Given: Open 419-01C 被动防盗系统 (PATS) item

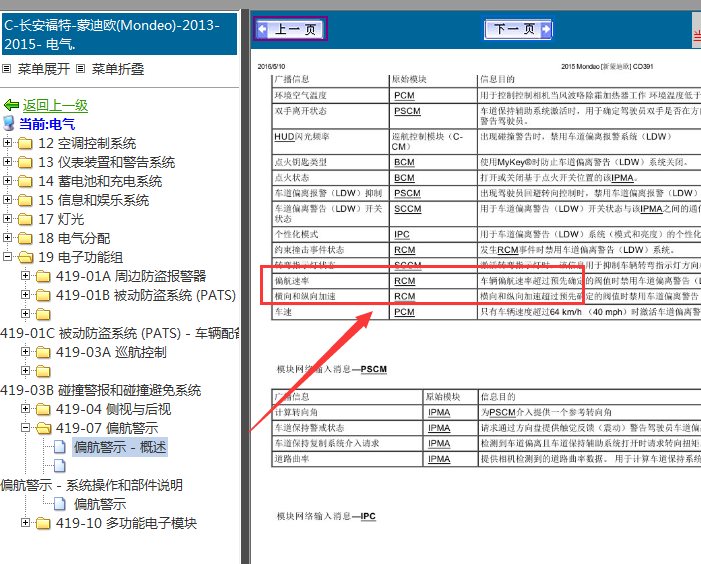Looking at the screenshot, I should pos(120,333).
